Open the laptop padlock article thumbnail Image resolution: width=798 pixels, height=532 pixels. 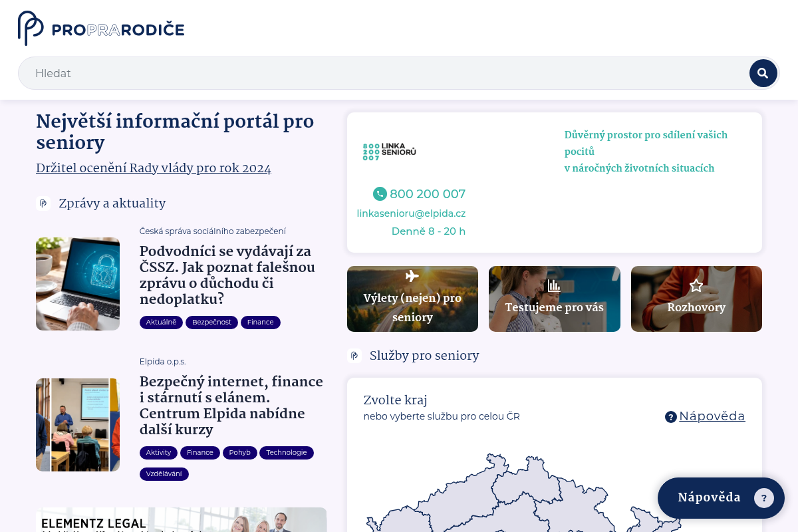pos(78,284)
